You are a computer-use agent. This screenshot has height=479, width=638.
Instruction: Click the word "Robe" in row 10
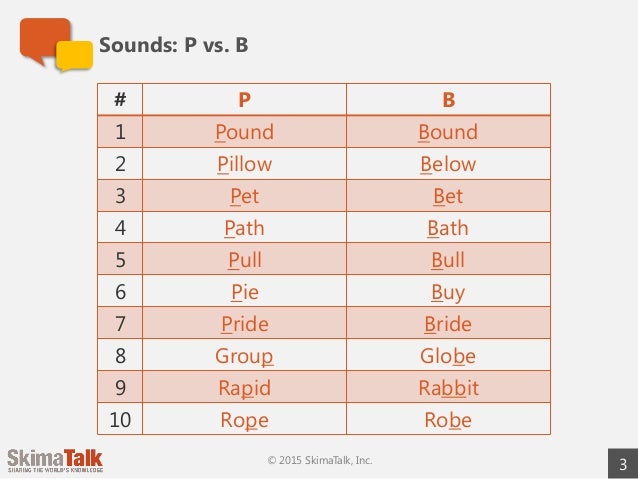(x=448, y=421)
